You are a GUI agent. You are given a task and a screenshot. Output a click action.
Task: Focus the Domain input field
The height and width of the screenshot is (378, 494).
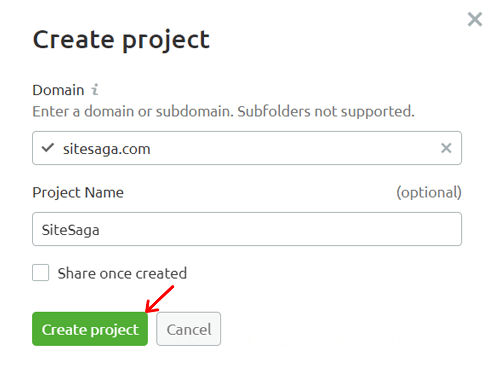point(247,148)
